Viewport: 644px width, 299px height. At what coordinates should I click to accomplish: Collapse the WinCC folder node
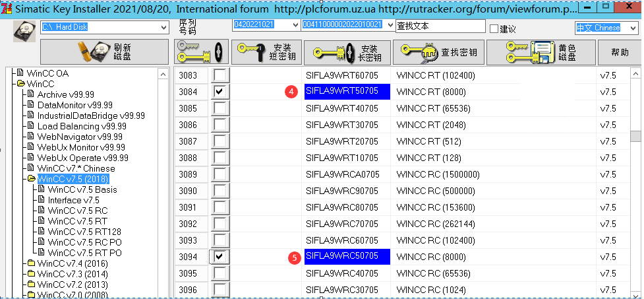coord(21,84)
